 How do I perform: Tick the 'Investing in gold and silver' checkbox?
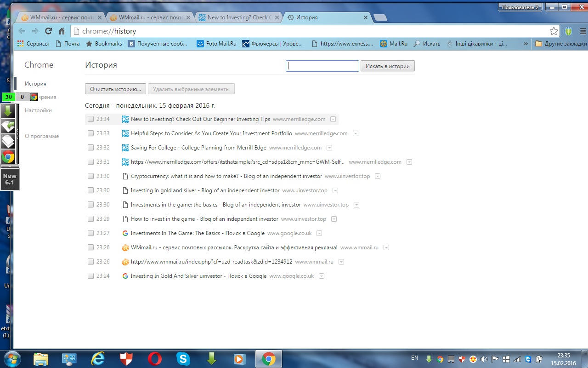[x=91, y=190]
